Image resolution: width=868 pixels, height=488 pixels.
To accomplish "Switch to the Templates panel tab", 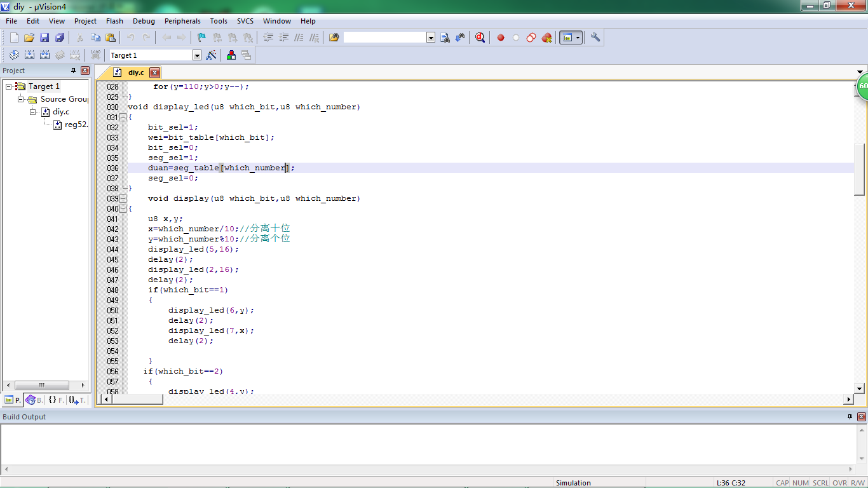I will pyautogui.click(x=77, y=400).
